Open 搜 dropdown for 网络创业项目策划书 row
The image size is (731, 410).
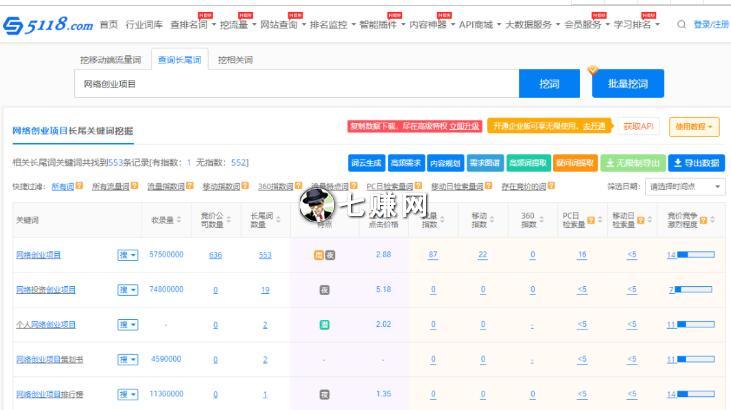(128, 360)
